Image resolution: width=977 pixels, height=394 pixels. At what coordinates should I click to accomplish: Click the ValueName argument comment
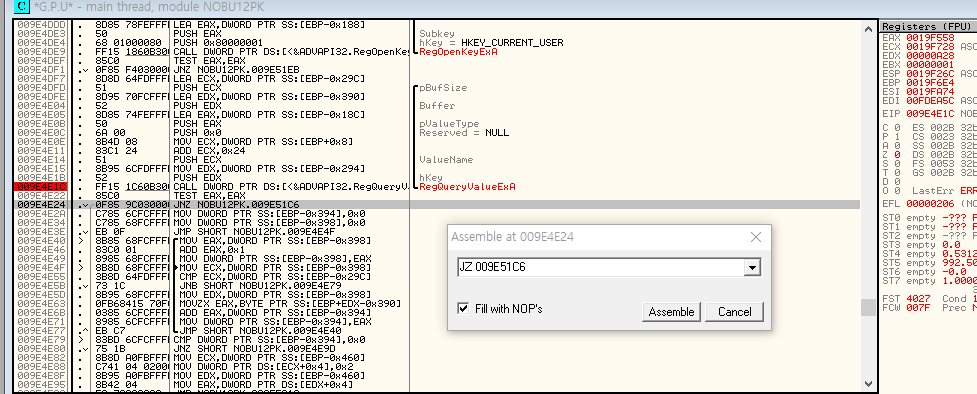point(446,160)
